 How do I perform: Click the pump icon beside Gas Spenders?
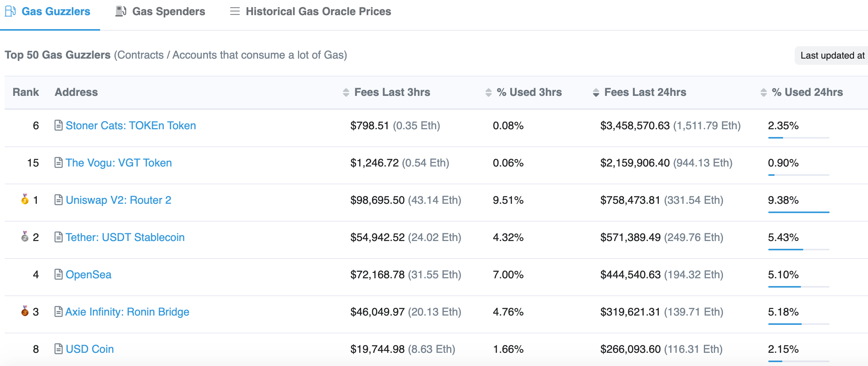click(121, 11)
